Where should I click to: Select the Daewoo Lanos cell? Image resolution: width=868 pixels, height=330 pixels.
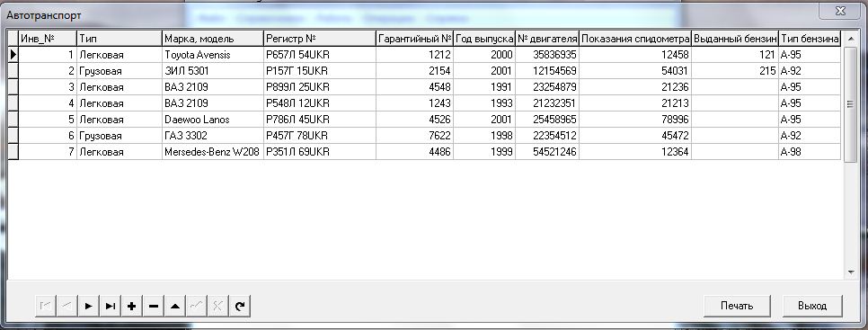pos(213,120)
